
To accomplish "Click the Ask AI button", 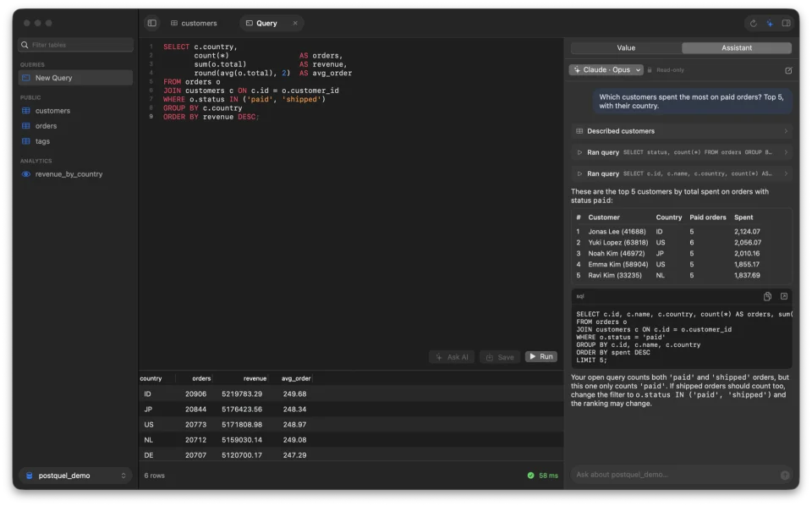I will [x=452, y=357].
